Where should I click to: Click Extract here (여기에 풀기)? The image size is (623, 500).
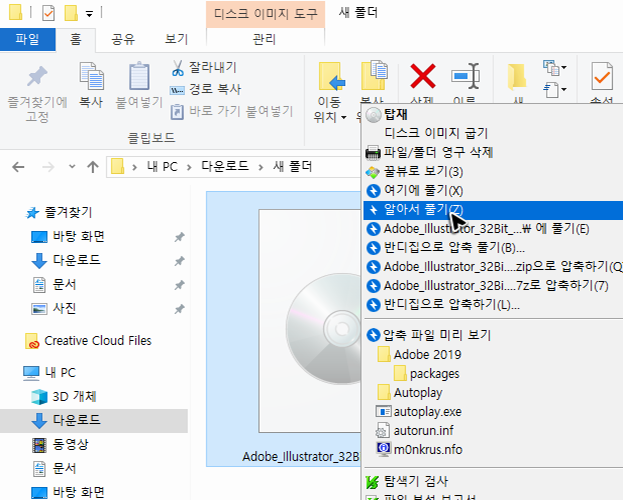tap(493, 190)
